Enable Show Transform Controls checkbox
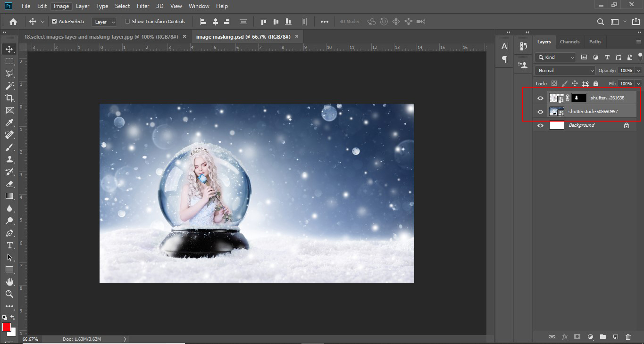Viewport: 644px width, 344px height. pyautogui.click(x=127, y=22)
